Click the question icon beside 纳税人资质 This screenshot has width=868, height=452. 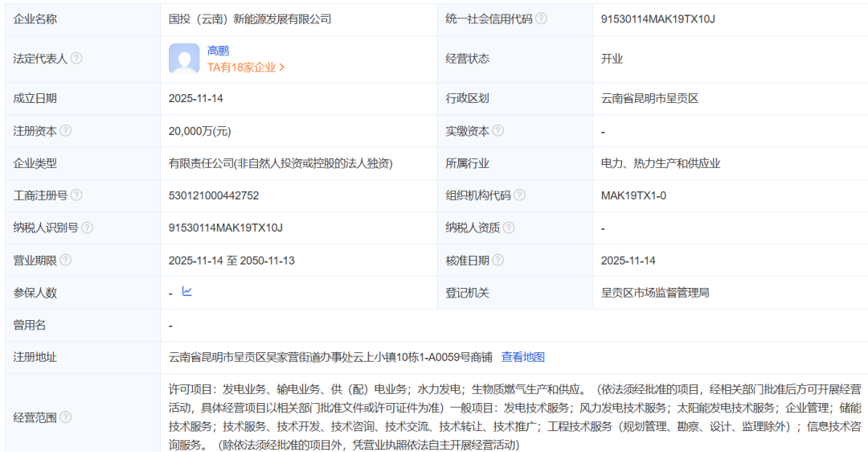[x=509, y=228]
